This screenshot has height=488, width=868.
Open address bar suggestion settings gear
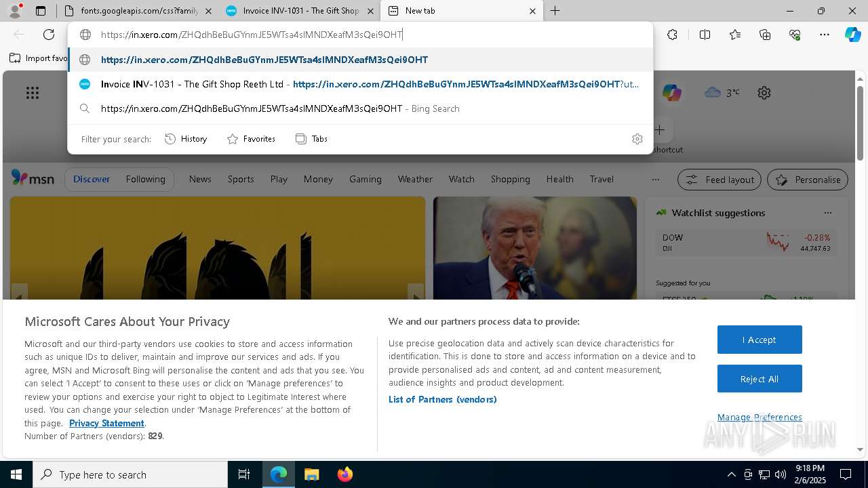pos(637,139)
